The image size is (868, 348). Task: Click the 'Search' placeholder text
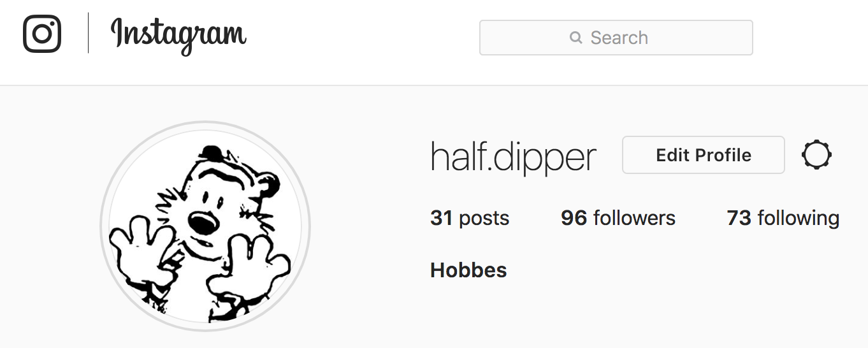pos(619,38)
